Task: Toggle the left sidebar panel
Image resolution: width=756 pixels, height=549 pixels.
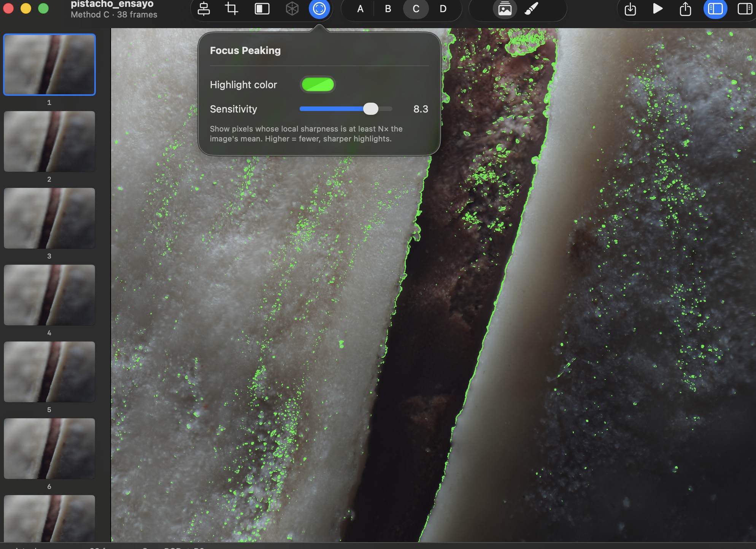Action: (715, 9)
